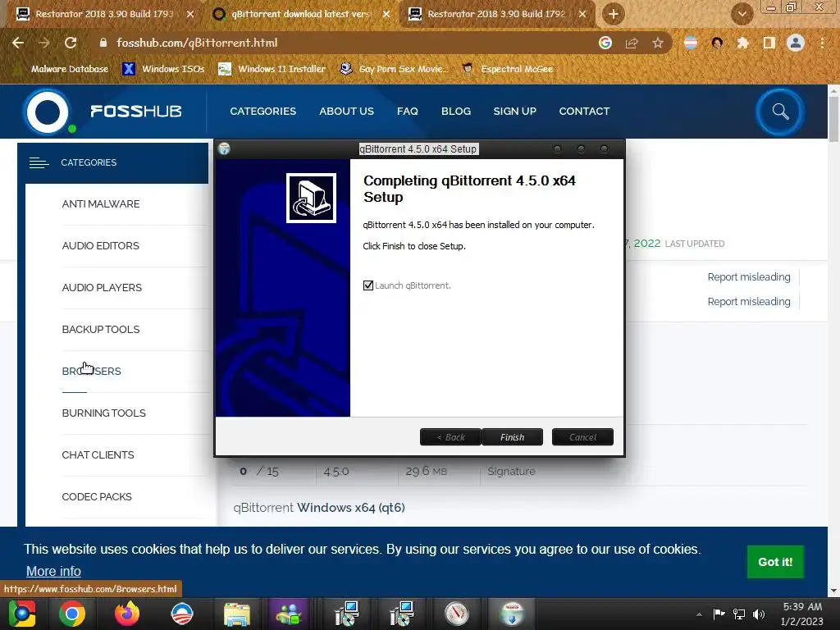Open the BROWSERS category
Image resolution: width=840 pixels, height=630 pixels.
coord(92,372)
